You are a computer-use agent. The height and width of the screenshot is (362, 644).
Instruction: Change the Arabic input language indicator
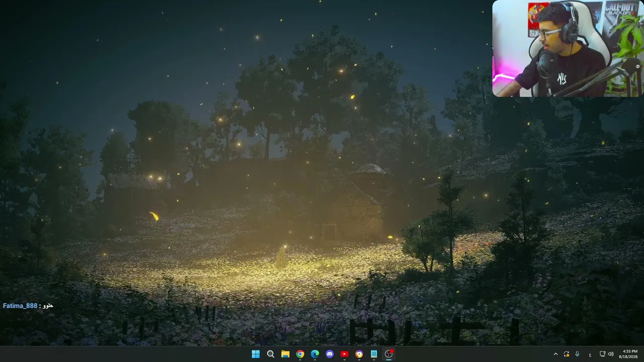pos(590,354)
